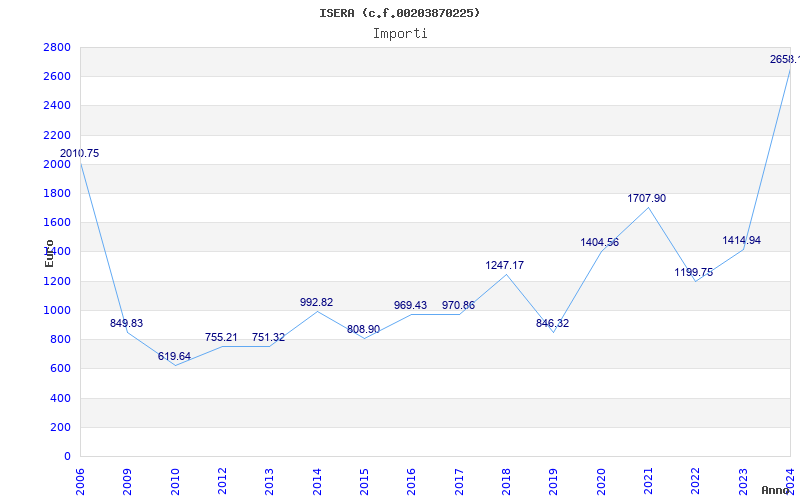The image size is (800, 500).
Task: Click the chart title ISERA (c.f.00203870225)
Action: click(399, 13)
